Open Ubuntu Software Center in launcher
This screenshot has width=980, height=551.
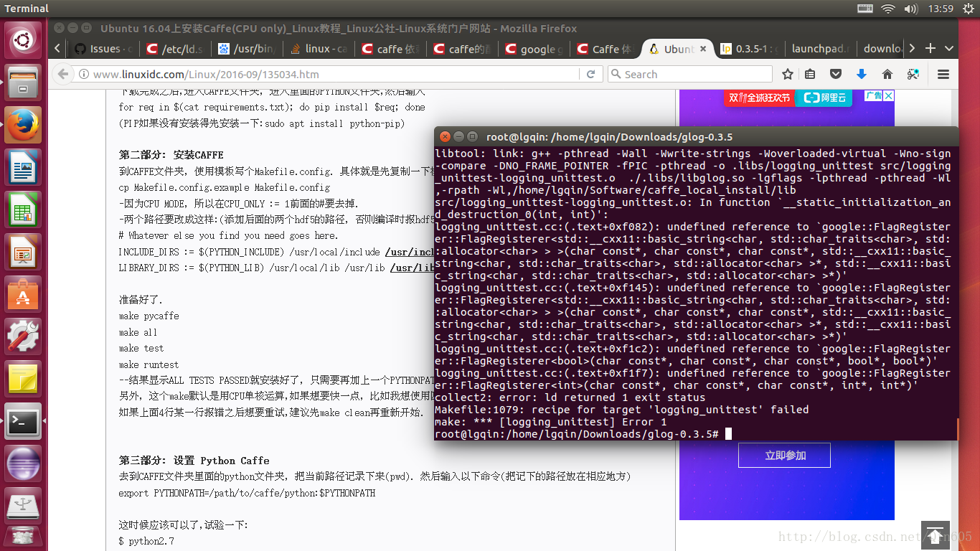pyautogui.click(x=24, y=294)
